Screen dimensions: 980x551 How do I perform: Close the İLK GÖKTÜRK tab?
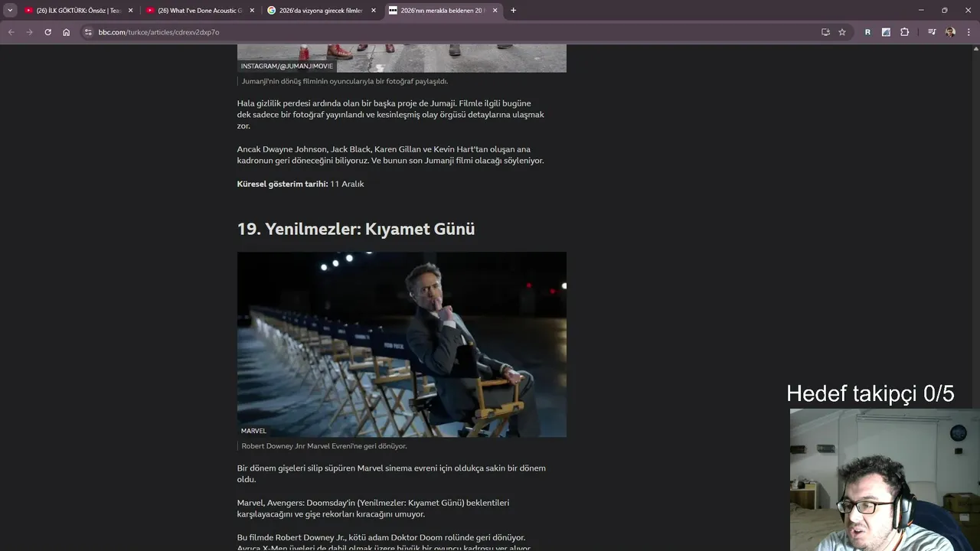pos(130,10)
